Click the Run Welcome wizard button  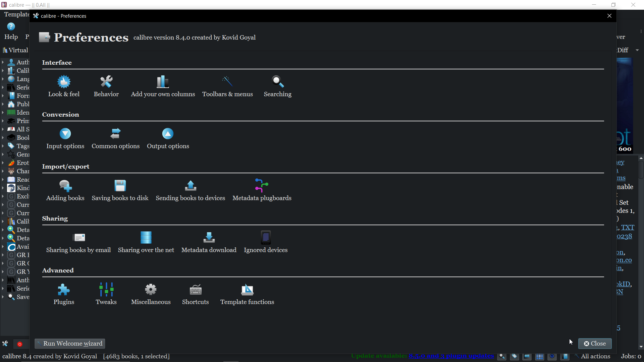click(x=70, y=344)
